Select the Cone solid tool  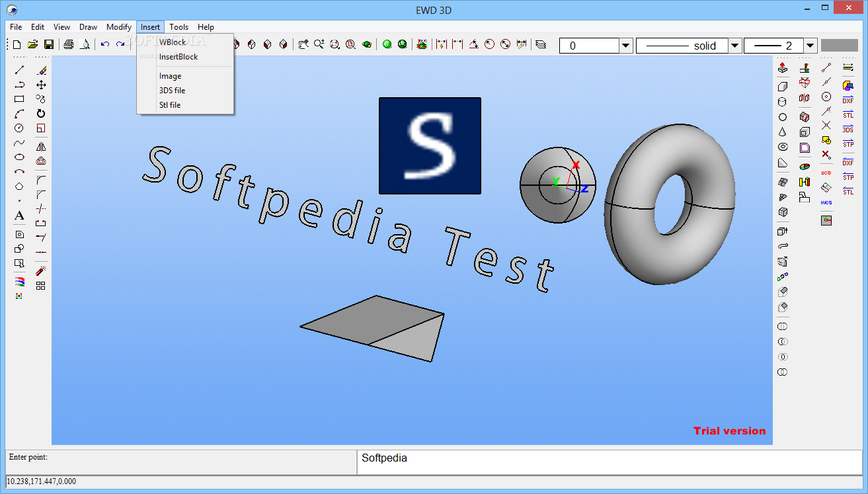783,132
